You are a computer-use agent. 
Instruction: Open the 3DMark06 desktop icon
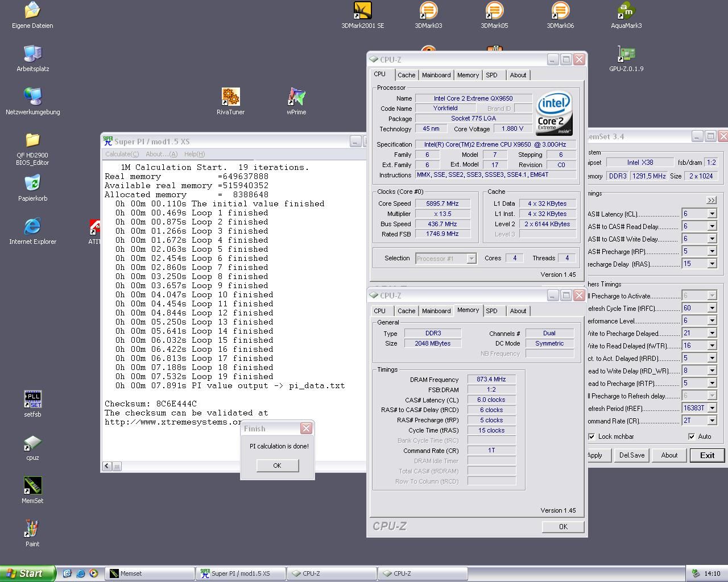point(560,15)
